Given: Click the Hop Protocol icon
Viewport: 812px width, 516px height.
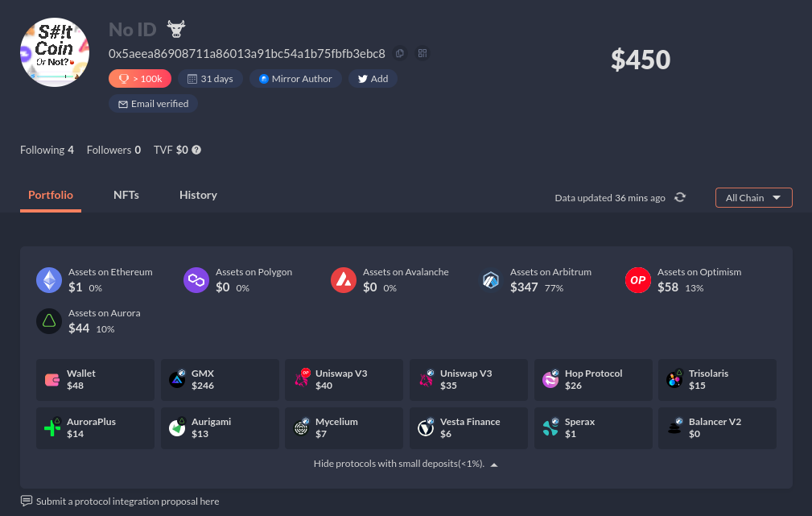Looking at the screenshot, I should 550,379.
